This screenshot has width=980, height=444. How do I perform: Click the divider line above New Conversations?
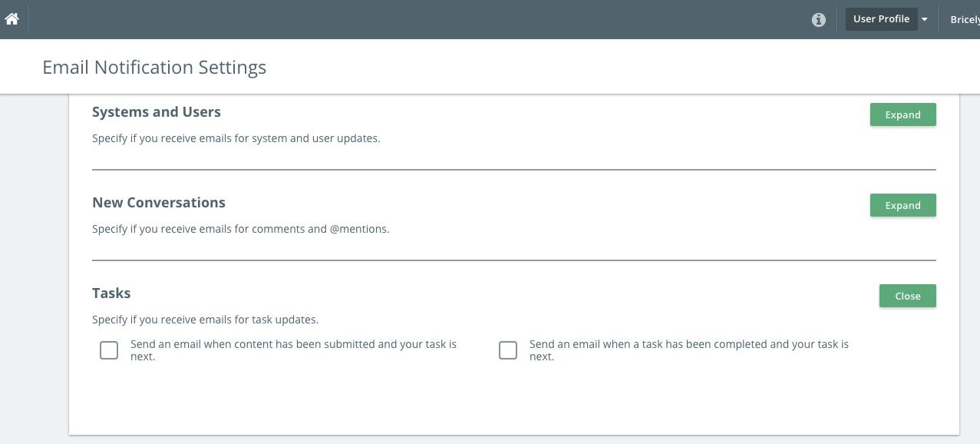coord(514,169)
